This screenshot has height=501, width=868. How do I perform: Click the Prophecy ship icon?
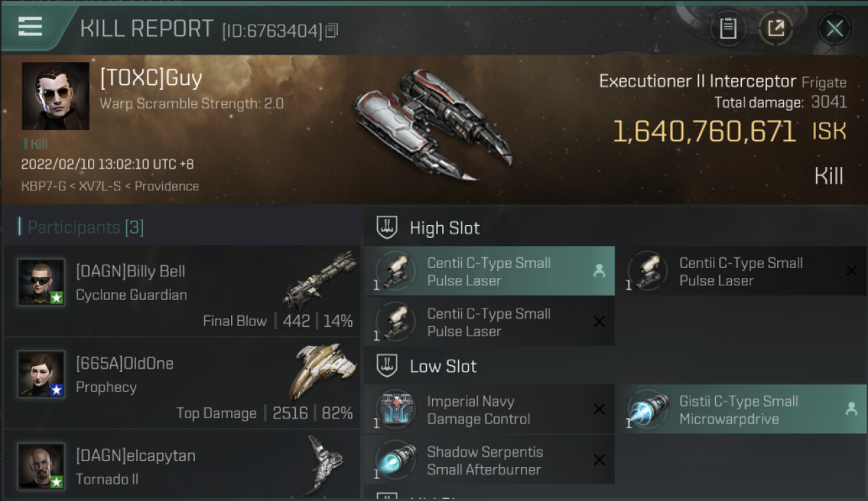point(318,371)
